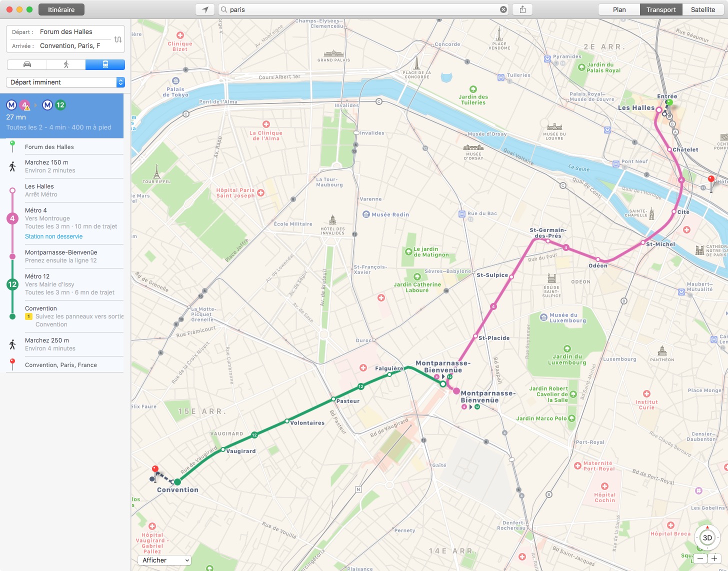The height and width of the screenshot is (571, 728).
Task: Click the St-Placide station marker
Action: (x=475, y=336)
